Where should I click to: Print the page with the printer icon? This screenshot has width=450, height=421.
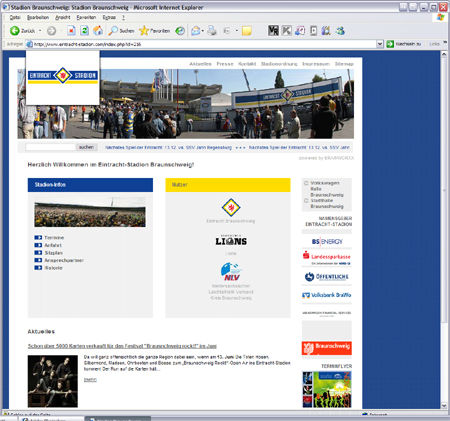pos(212,31)
